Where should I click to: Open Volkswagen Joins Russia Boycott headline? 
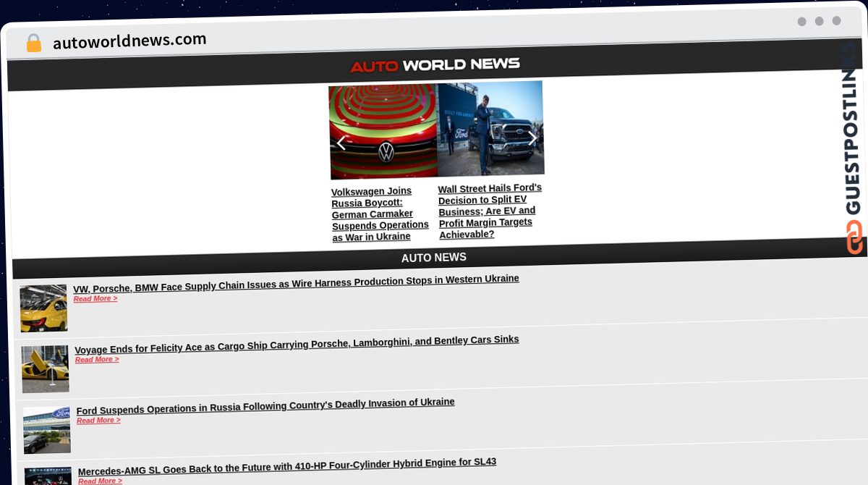[x=380, y=214]
